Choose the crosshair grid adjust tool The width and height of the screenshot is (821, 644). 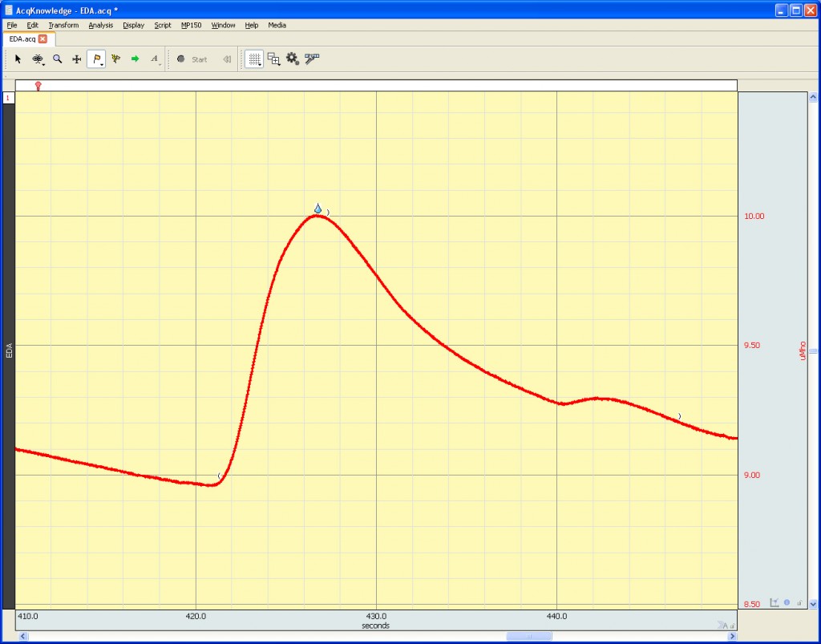pos(76,59)
